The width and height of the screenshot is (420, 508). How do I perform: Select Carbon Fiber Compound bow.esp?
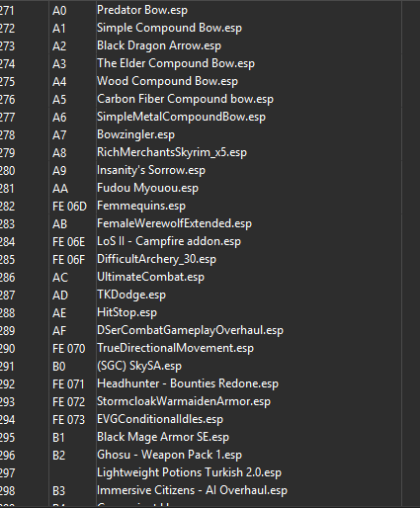point(185,99)
